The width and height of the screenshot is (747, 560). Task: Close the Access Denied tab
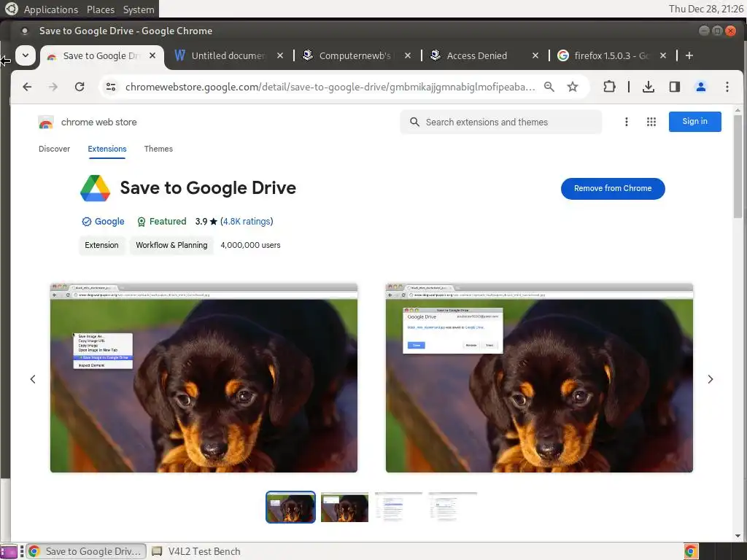535,55
